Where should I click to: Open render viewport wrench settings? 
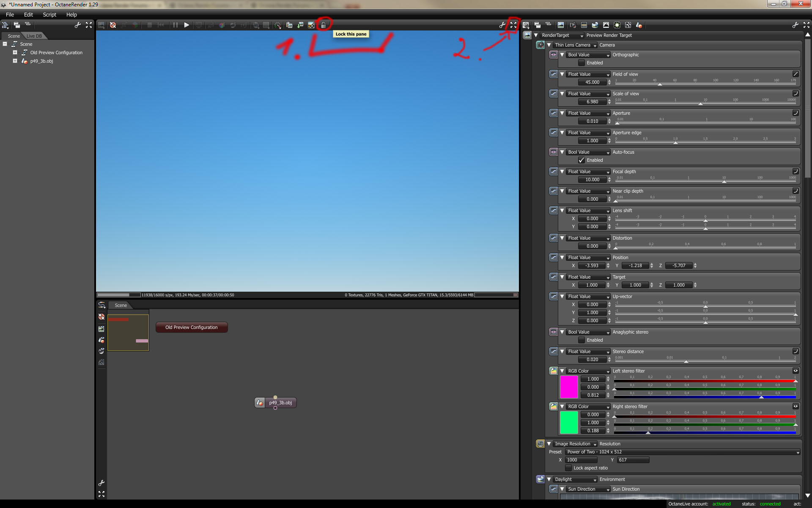click(x=502, y=25)
